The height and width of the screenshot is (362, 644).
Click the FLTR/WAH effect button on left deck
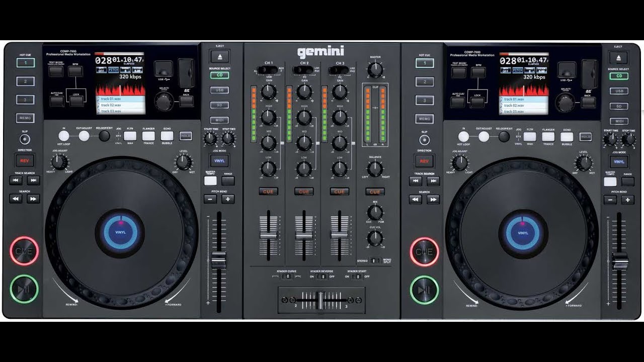click(130, 136)
